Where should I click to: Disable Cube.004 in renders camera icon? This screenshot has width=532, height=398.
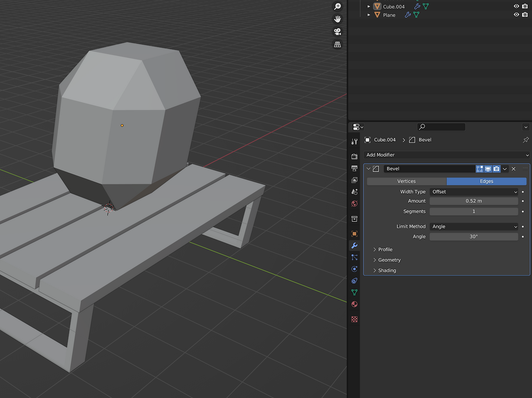pos(525,6)
